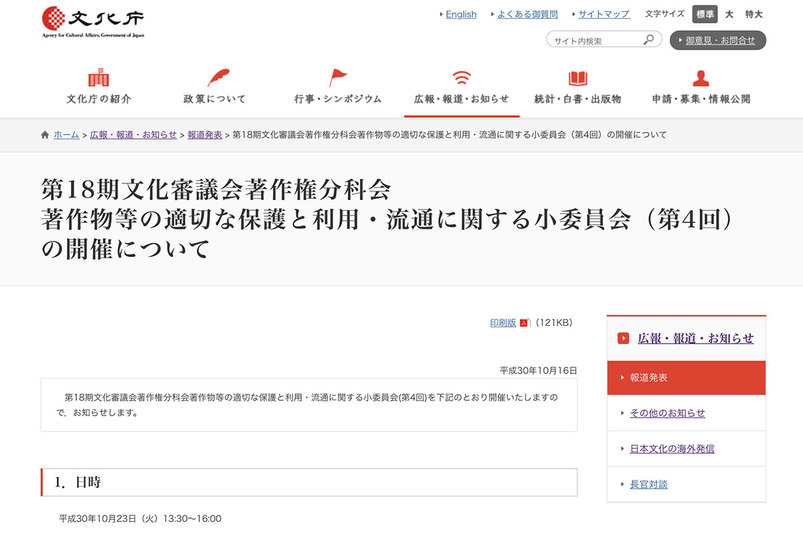803x540 pixels.
Task: Click the wifi-signal icon above 広報・報道・お知らせ
Action: [461, 77]
